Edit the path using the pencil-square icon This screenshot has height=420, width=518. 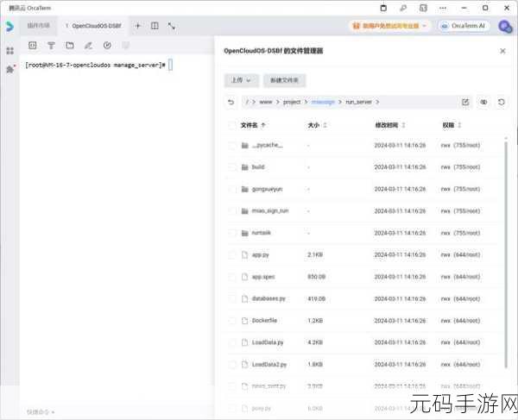(465, 102)
